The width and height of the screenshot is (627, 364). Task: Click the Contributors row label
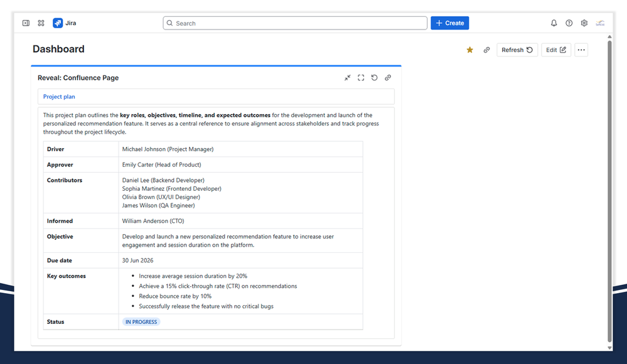[65, 180]
